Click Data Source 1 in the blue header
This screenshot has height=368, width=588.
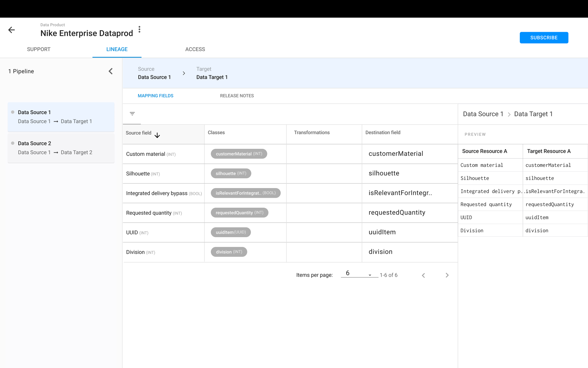click(x=154, y=77)
